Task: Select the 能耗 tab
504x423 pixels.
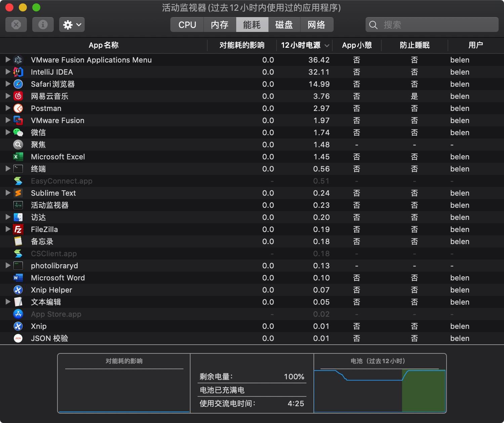Action: click(252, 25)
